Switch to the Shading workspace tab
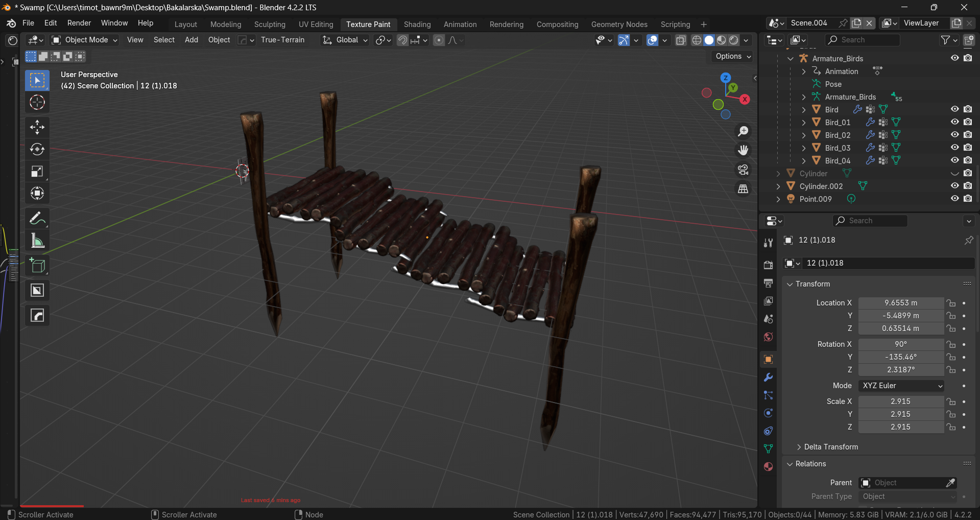980x520 pixels. pos(417,25)
